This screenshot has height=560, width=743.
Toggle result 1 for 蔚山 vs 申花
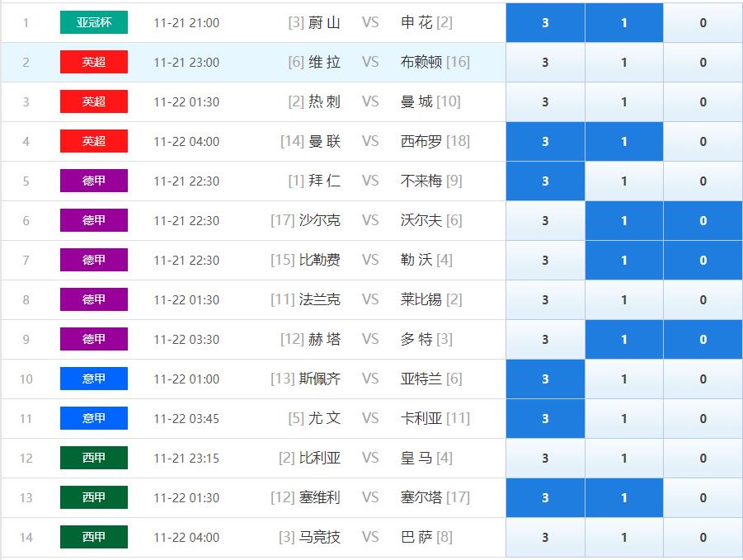click(x=623, y=23)
